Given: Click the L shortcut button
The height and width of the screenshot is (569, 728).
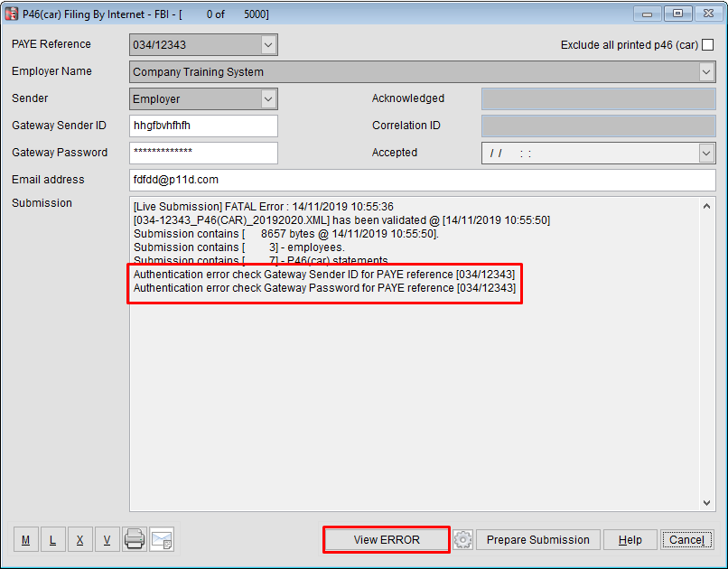Looking at the screenshot, I should pos(52,539).
